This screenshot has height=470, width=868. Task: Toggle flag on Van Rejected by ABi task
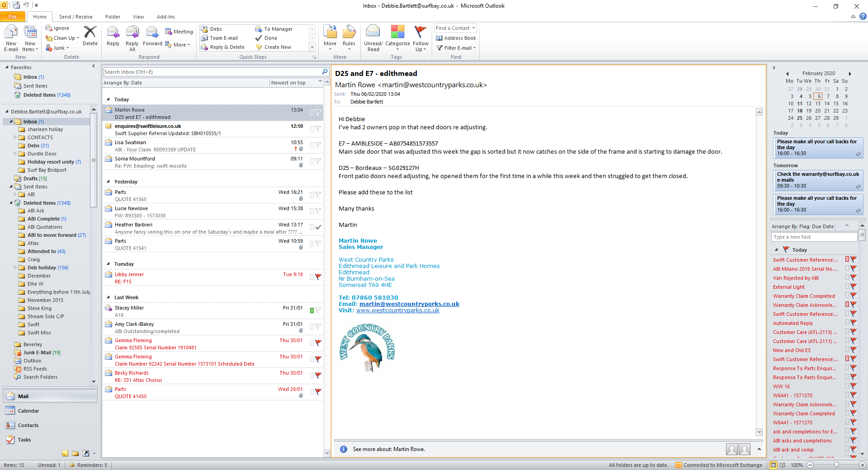854,277
